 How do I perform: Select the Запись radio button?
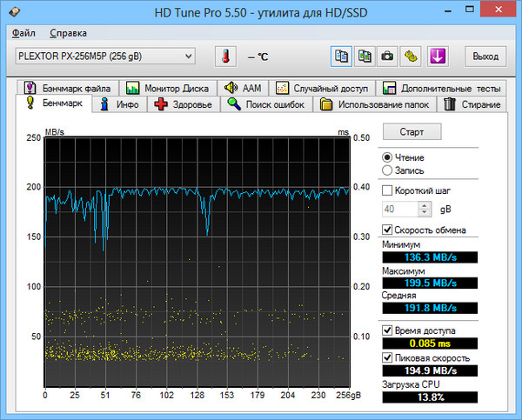click(x=387, y=170)
